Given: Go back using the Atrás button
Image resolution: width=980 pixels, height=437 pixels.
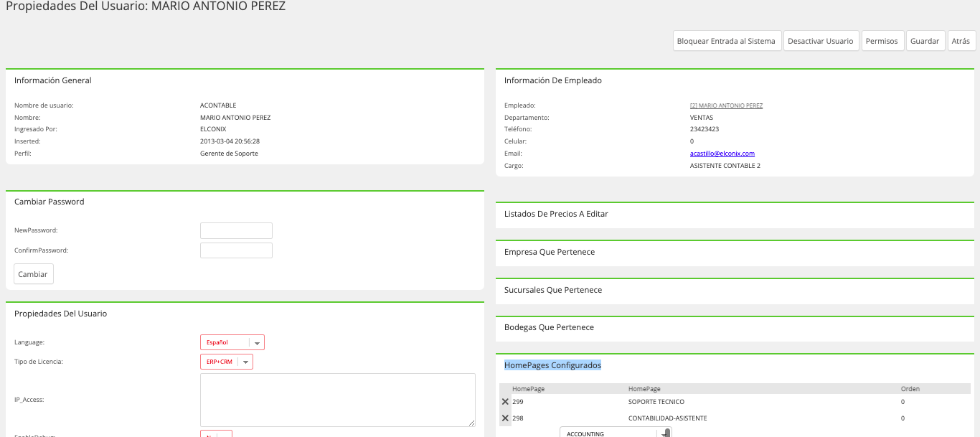Looking at the screenshot, I should (x=961, y=41).
